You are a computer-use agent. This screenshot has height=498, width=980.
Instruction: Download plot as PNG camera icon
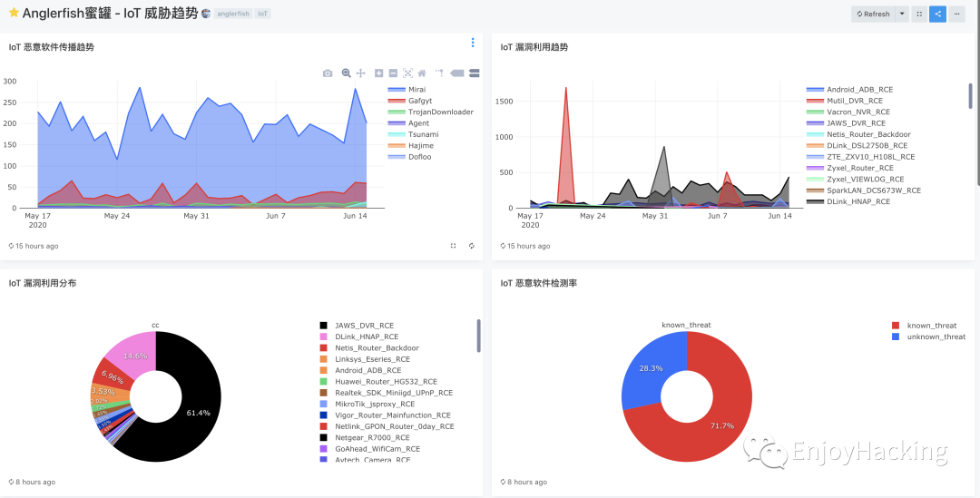coord(328,73)
